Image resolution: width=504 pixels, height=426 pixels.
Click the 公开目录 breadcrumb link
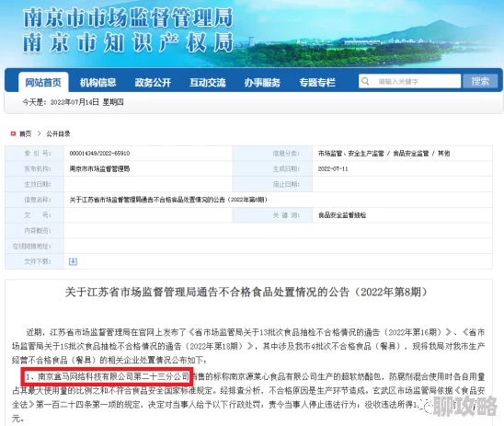(x=58, y=133)
